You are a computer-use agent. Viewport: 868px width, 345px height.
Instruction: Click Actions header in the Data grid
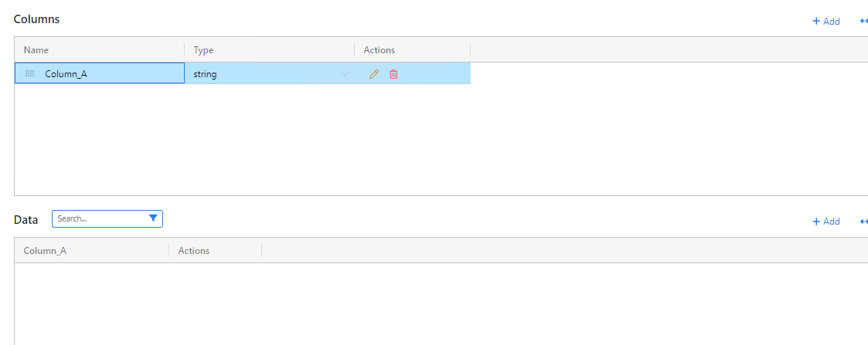click(x=193, y=251)
